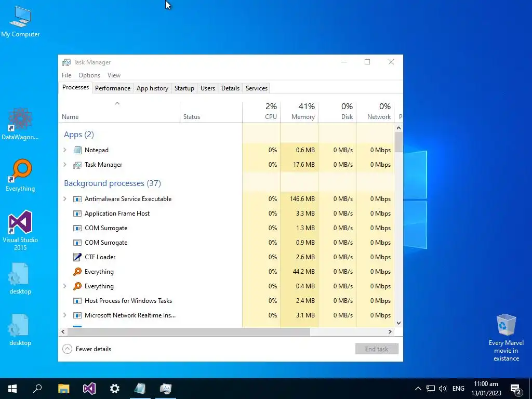Screen dimensions: 532x399
Task: Expand Antimalware Service Executable group
Action: coord(65,198)
